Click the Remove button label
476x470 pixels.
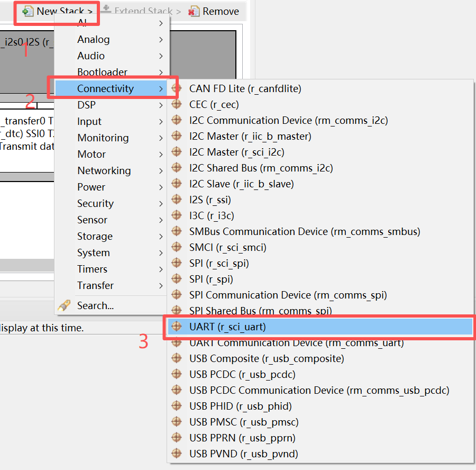pyautogui.click(x=221, y=11)
